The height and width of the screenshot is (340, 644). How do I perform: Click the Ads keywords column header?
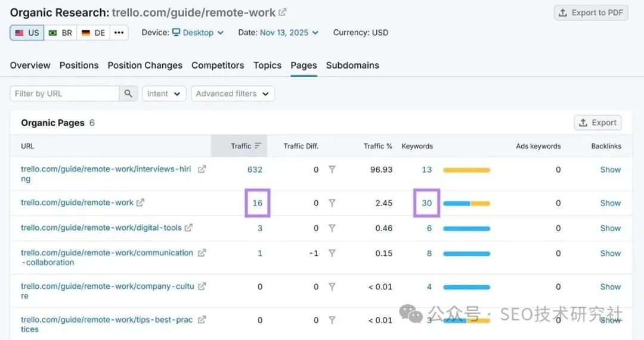point(538,146)
